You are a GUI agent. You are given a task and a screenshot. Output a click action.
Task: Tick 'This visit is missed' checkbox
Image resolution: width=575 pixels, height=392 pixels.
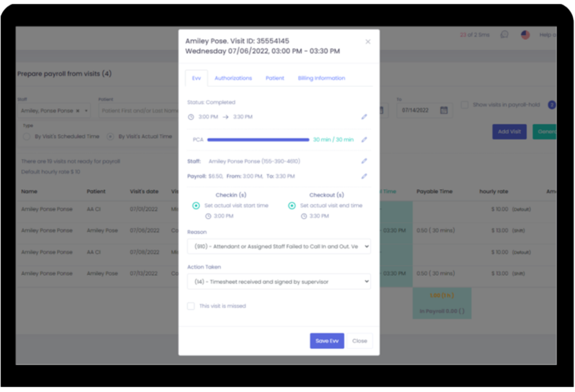pyautogui.click(x=191, y=306)
